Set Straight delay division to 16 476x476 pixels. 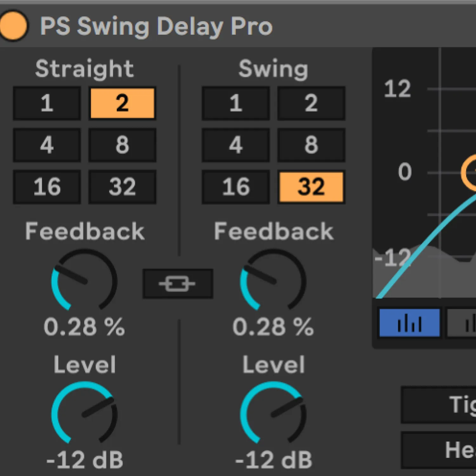[x=47, y=187]
